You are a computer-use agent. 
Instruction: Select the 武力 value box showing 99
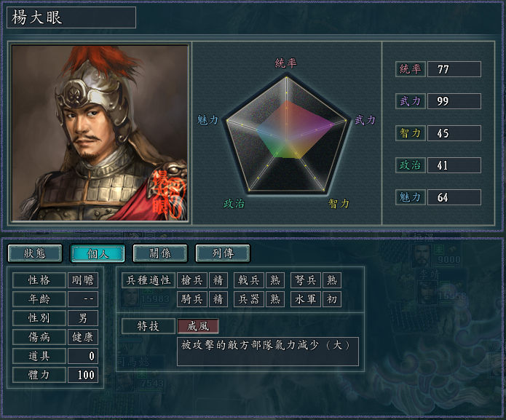pyautogui.click(x=454, y=101)
